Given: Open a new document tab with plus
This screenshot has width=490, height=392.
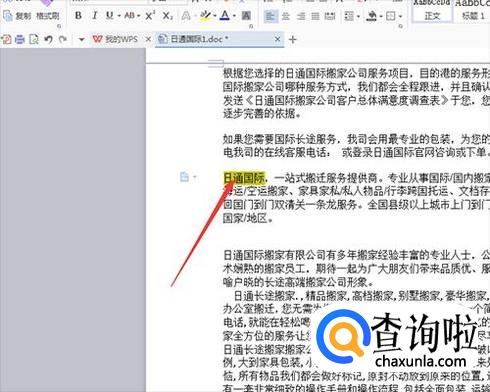Looking at the screenshot, I should (293, 40).
